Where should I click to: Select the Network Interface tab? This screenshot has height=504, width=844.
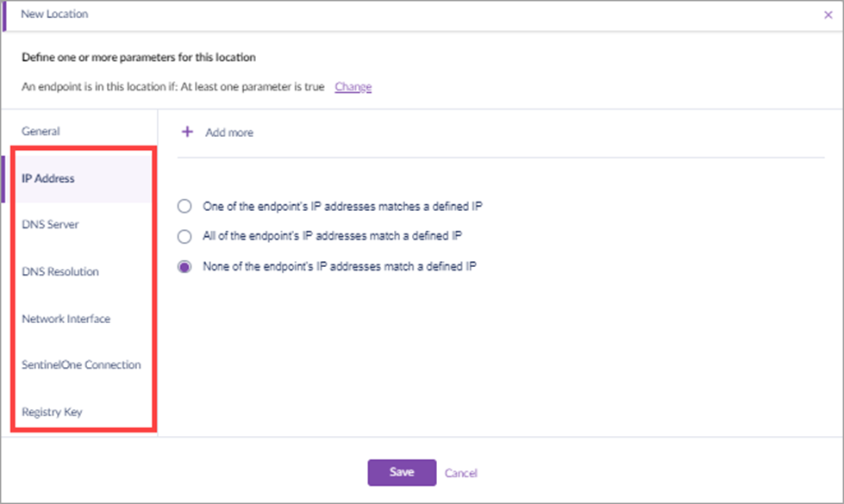66,319
